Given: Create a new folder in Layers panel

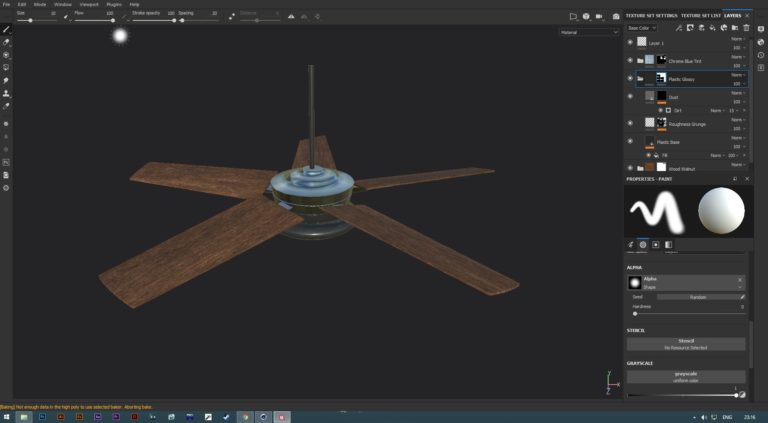Looking at the screenshot, I should click(x=735, y=28).
